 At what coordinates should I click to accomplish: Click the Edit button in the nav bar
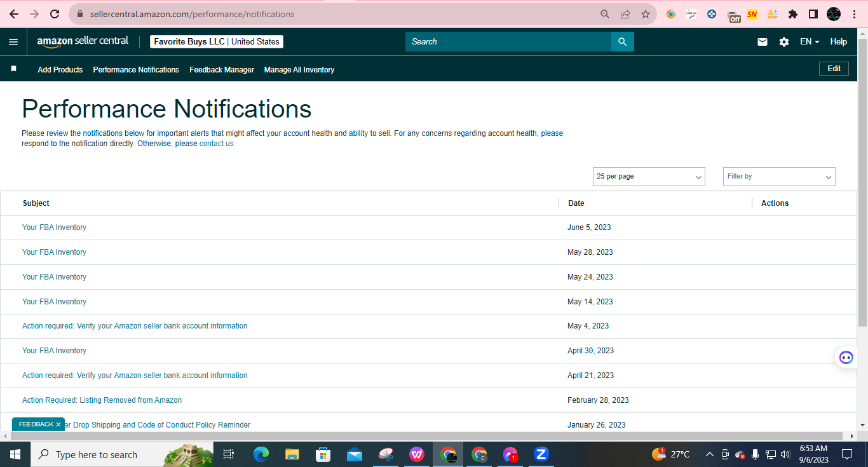coord(834,69)
